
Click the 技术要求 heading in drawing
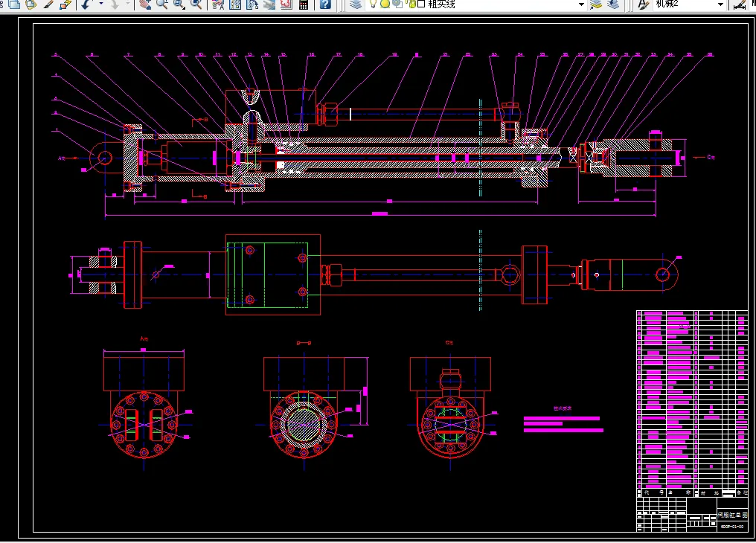pyautogui.click(x=563, y=408)
